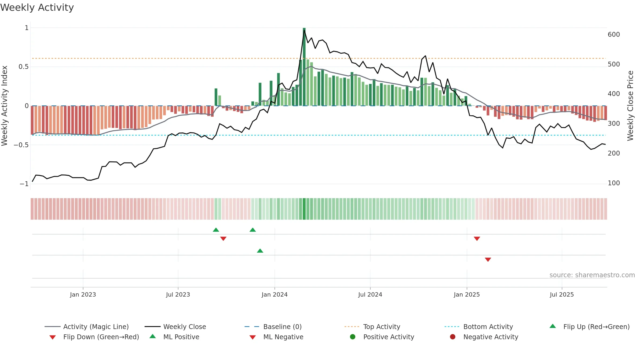
Task: Toggle Weekly Close legend entry
Action: tap(175, 327)
